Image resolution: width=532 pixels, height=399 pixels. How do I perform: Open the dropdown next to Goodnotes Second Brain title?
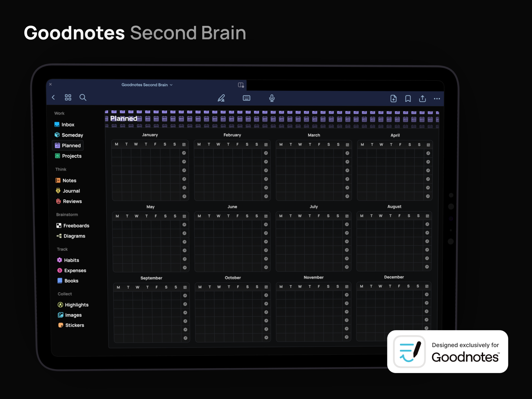[172, 85]
